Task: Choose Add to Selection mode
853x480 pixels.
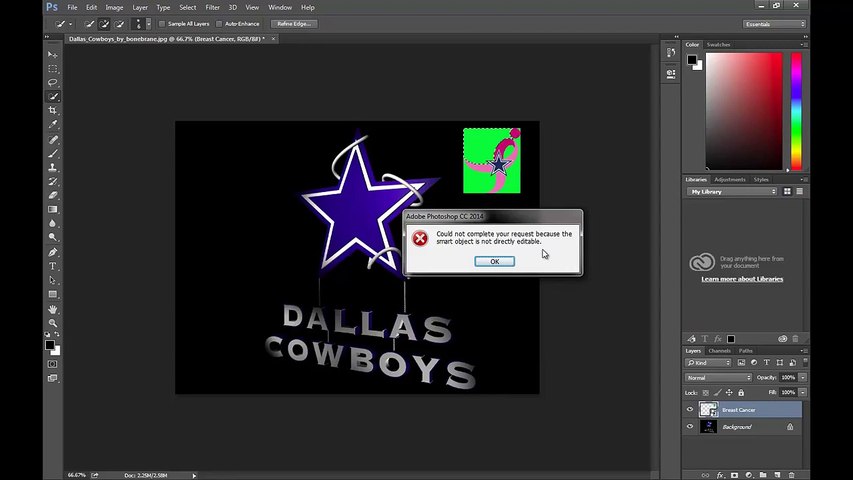Action: (104, 24)
